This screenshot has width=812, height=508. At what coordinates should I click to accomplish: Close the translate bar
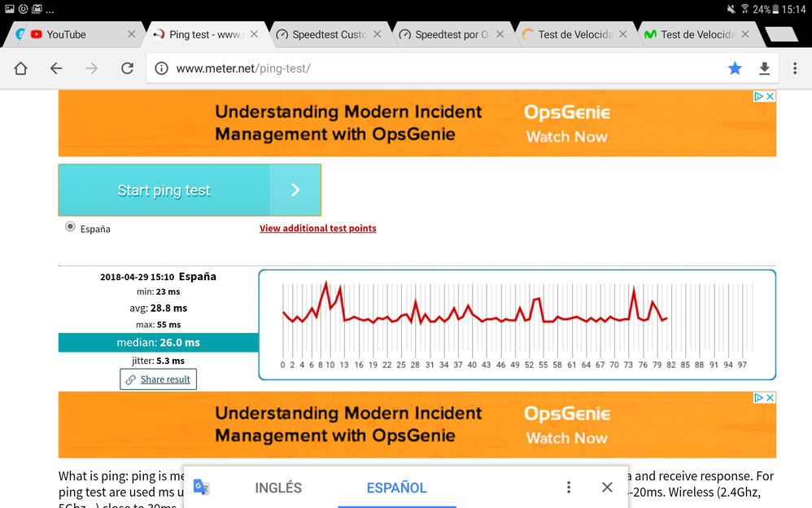pyautogui.click(x=607, y=487)
